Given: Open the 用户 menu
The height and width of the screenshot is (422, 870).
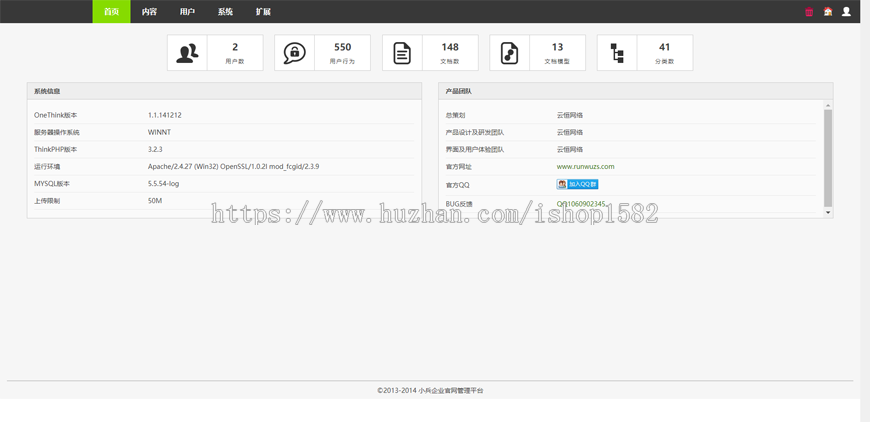Looking at the screenshot, I should (187, 12).
